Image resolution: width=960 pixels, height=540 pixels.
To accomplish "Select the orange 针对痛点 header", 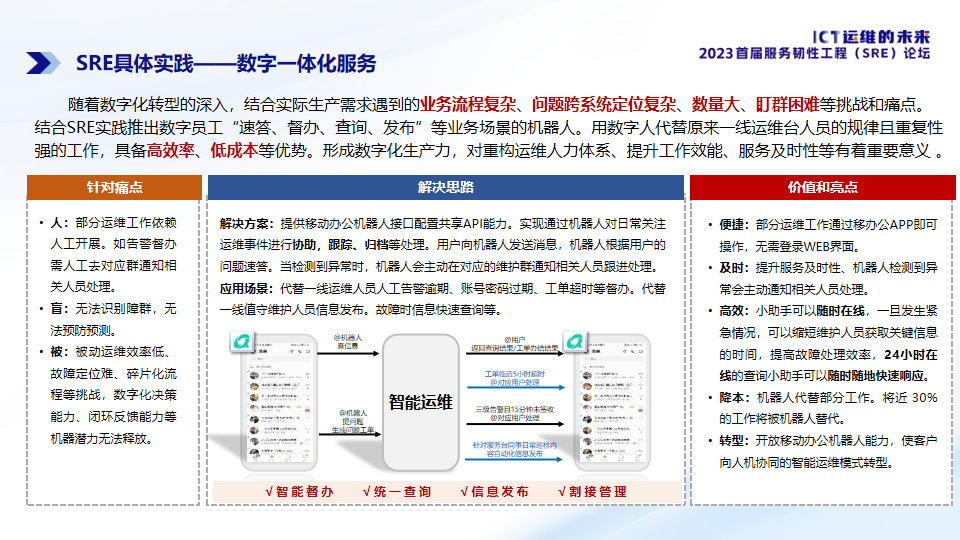I will [x=114, y=187].
